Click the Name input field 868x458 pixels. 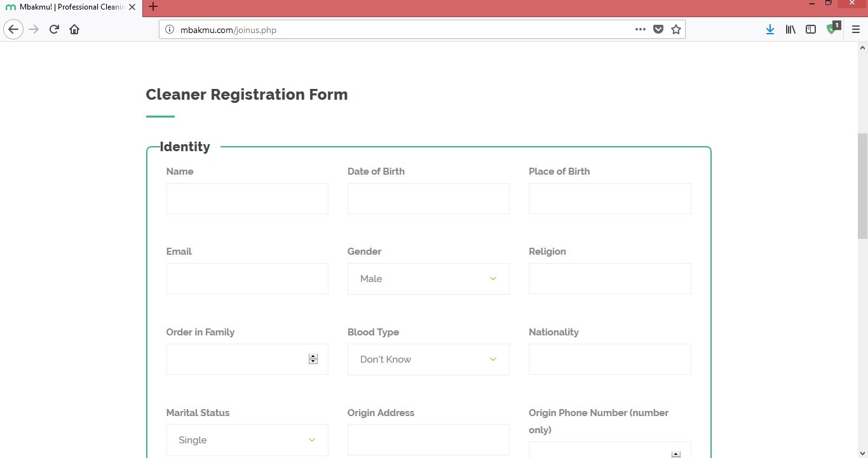click(247, 199)
